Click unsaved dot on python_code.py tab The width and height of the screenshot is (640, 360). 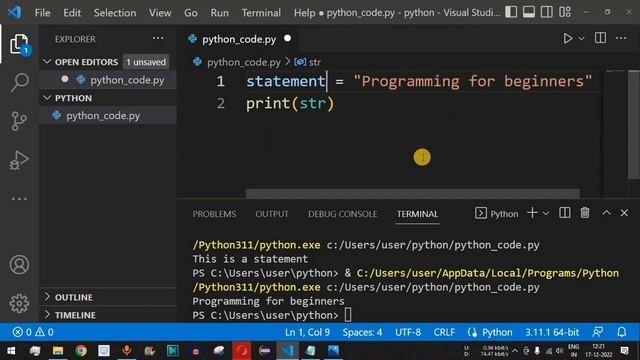(287, 38)
